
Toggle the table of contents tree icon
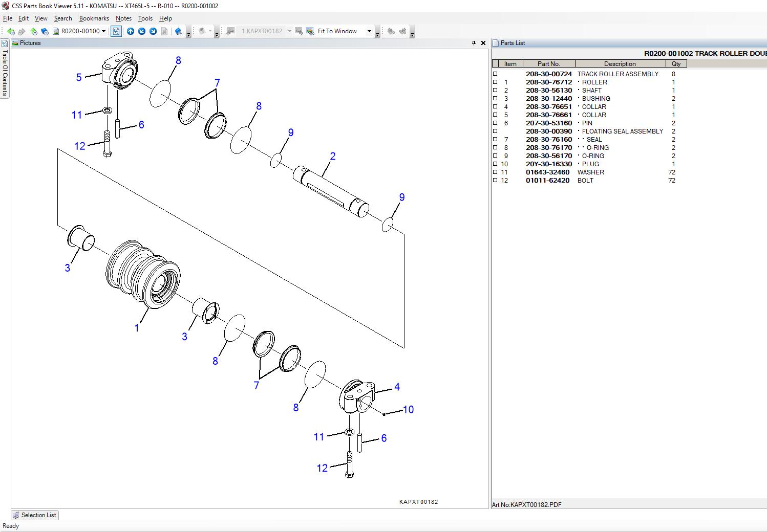click(x=116, y=31)
